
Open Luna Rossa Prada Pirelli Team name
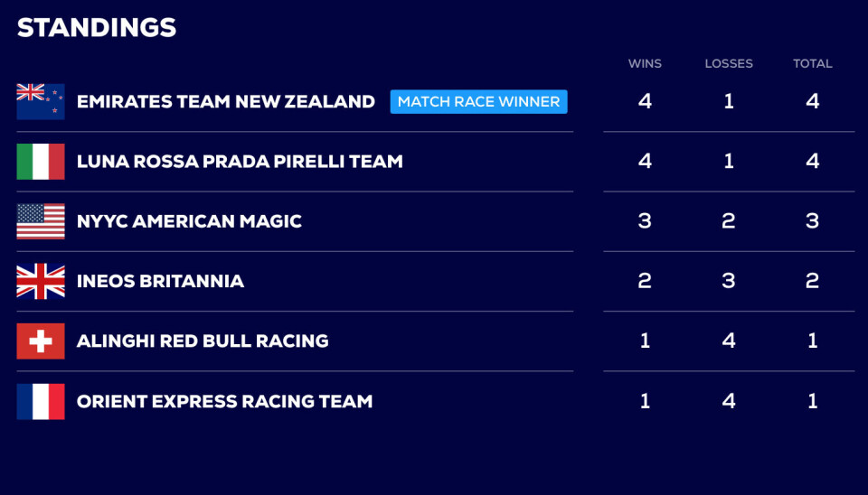pos(240,162)
